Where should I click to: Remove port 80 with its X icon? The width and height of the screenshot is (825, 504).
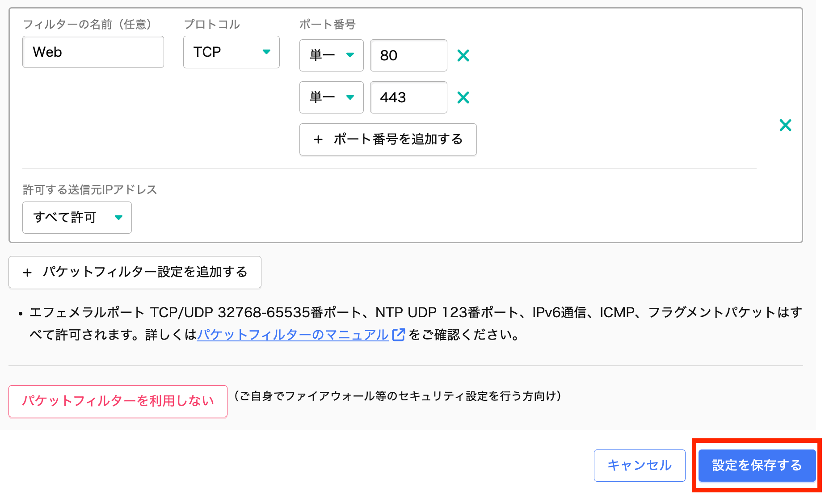coord(463,55)
